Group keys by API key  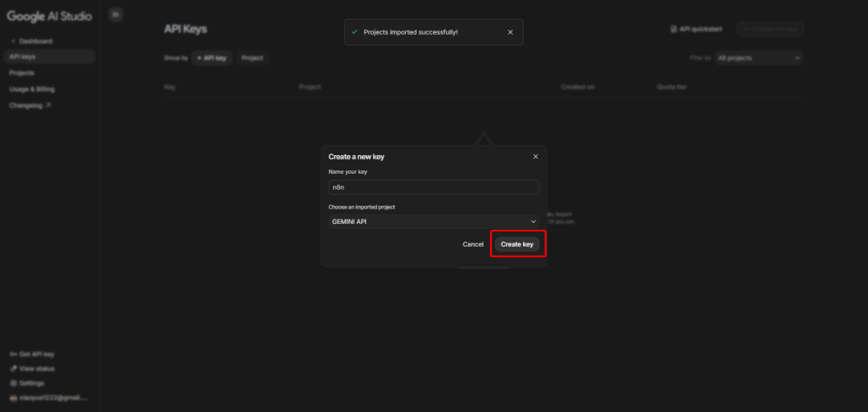(212, 58)
